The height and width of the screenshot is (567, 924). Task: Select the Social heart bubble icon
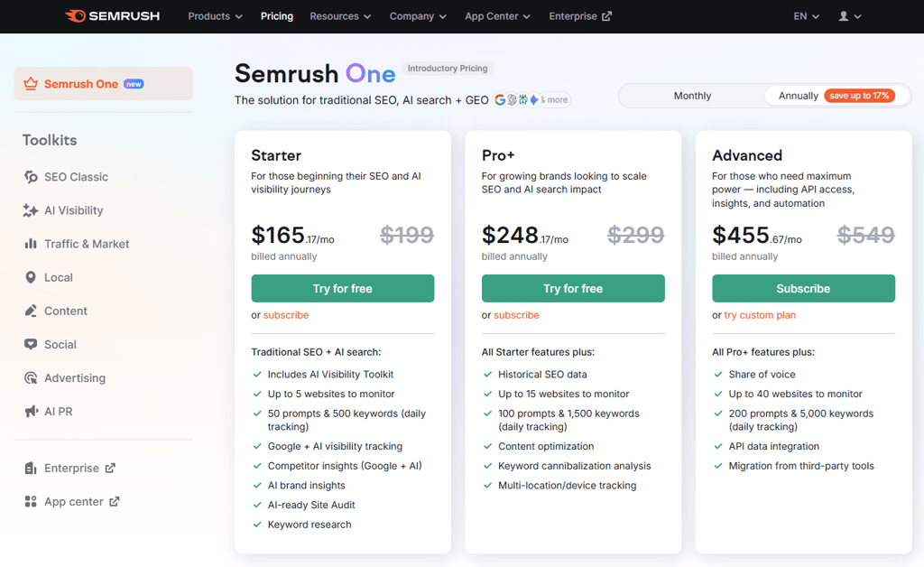[x=31, y=344]
